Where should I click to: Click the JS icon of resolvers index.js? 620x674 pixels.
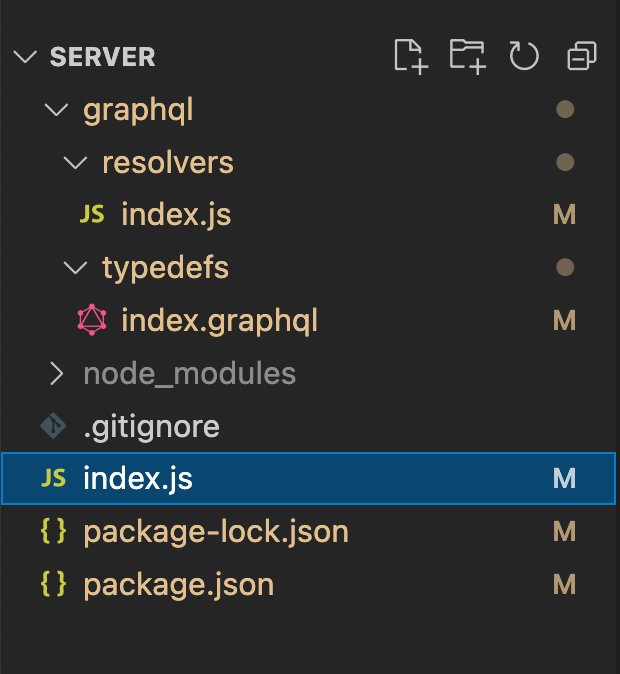pyautogui.click(x=92, y=214)
